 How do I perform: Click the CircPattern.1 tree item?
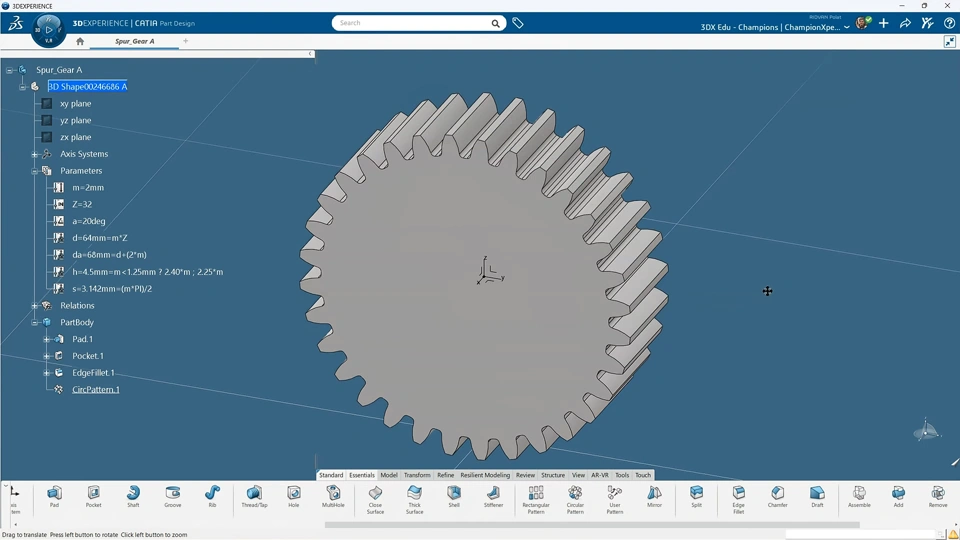[x=95, y=390]
